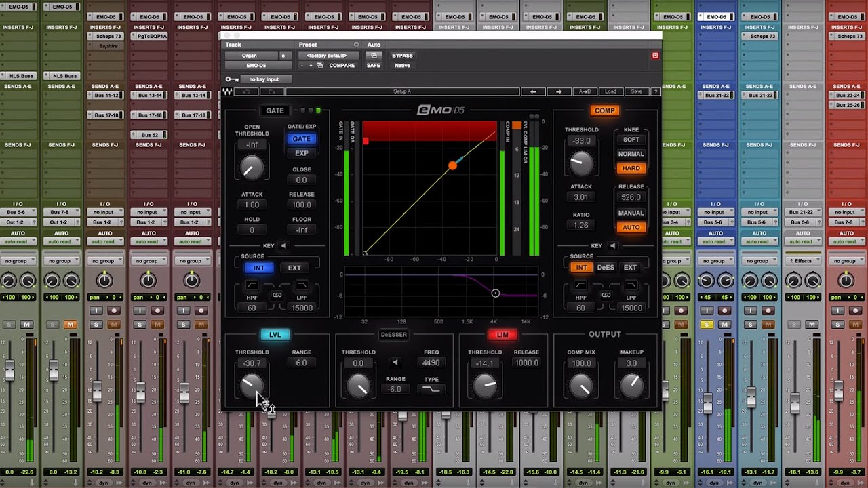Select SOFT knee for the compressor
This screenshot has height=488, width=868.
pyautogui.click(x=631, y=140)
